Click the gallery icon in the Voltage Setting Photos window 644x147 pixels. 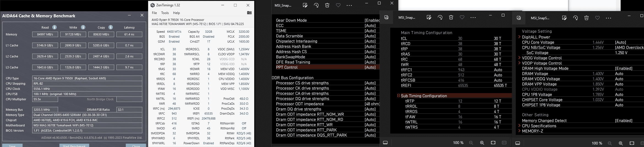[x=519, y=18]
